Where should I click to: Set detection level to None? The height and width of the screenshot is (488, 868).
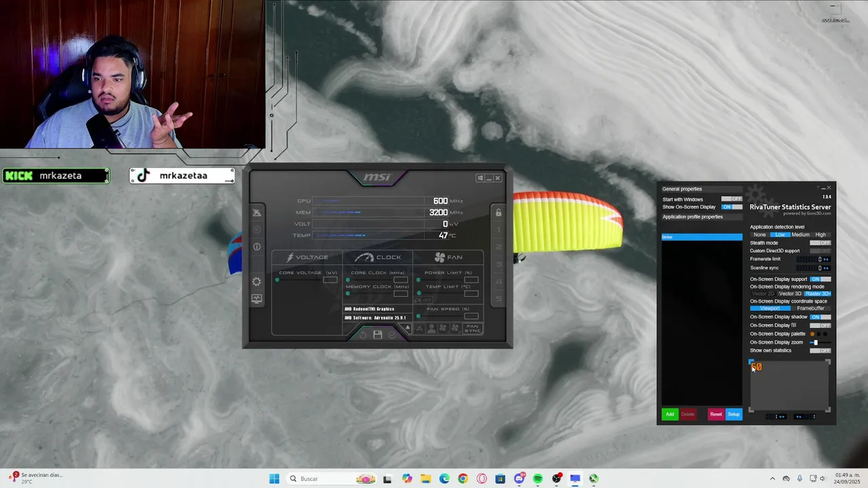pos(759,235)
